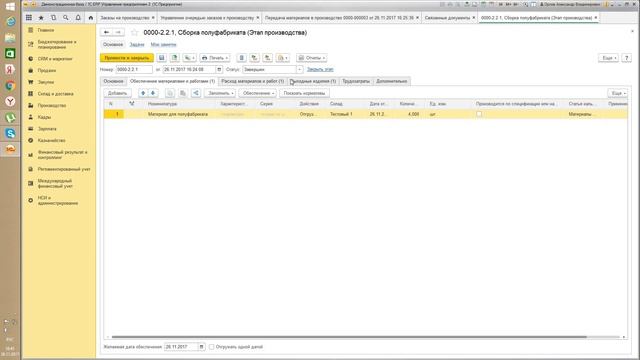Screen dimensions: 640x360
Task: Close the Связанные документы window tab
Action: coord(473,18)
